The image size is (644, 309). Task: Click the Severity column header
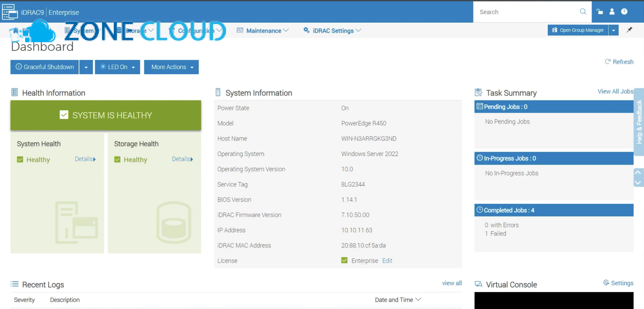click(24, 300)
